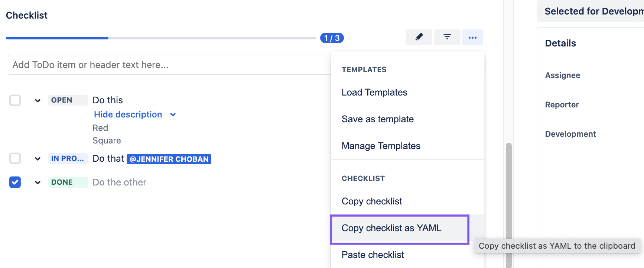Click the pencil edit icon
The height and width of the screenshot is (268, 644).
click(x=419, y=37)
